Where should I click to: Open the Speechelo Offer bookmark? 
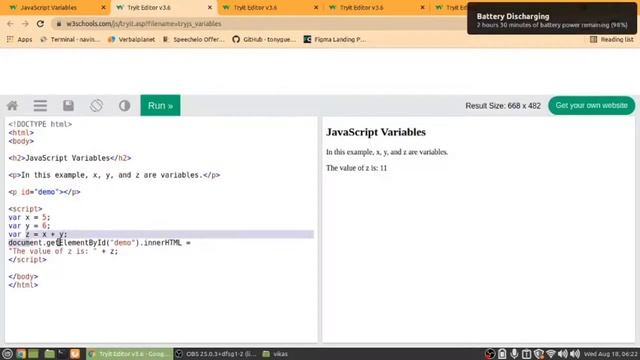click(194, 39)
